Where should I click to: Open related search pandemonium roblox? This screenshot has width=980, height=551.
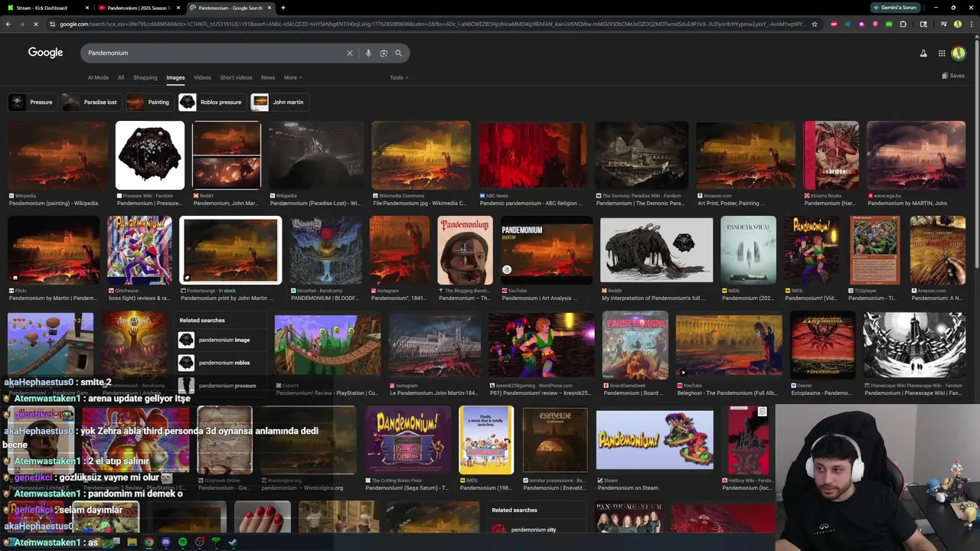[222, 363]
